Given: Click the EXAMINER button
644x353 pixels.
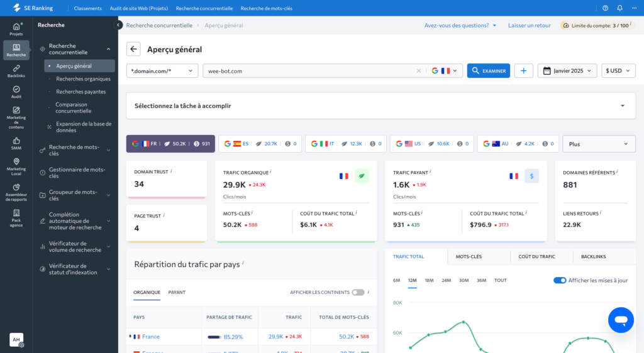Looking at the screenshot, I should click(x=488, y=70).
